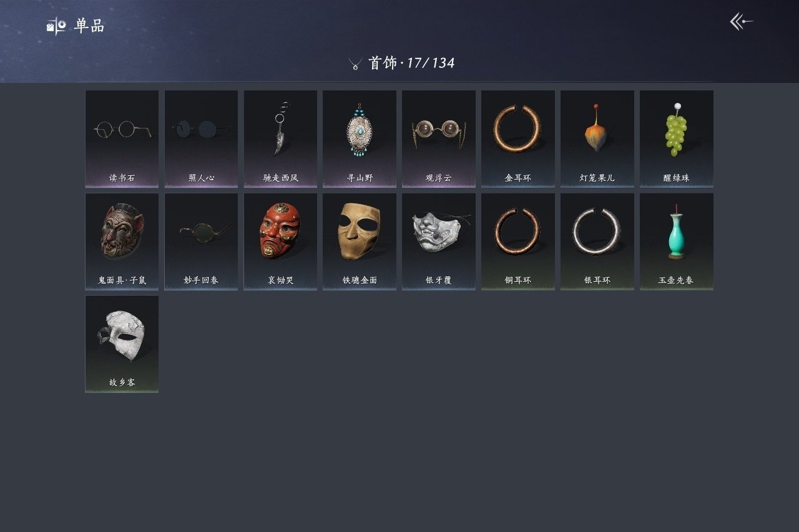The width and height of the screenshot is (799, 532).
Task: Choose the 金耳环 gold earring
Action: click(518, 139)
